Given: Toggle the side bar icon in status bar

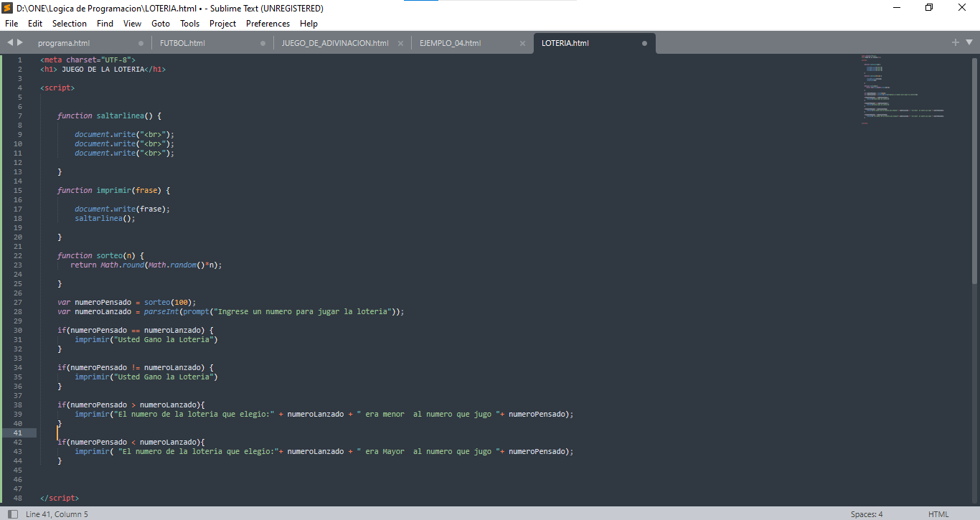Looking at the screenshot, I should (x=13, y=514).
